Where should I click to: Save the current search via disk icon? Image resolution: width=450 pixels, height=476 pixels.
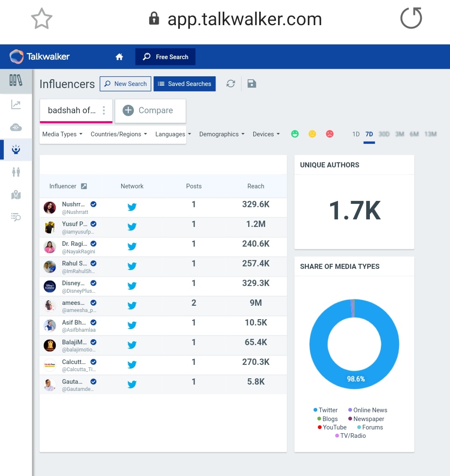pos(251,83)
